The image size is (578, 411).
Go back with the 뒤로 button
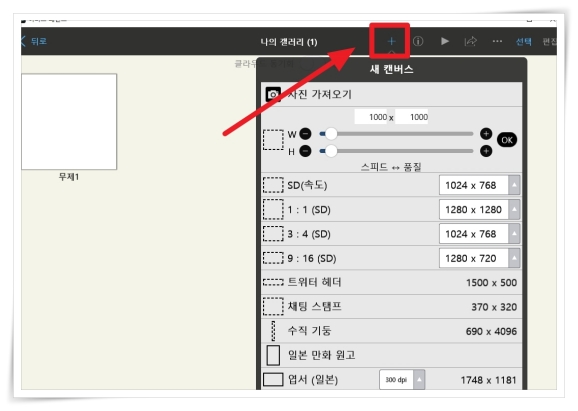click(34, 41)
